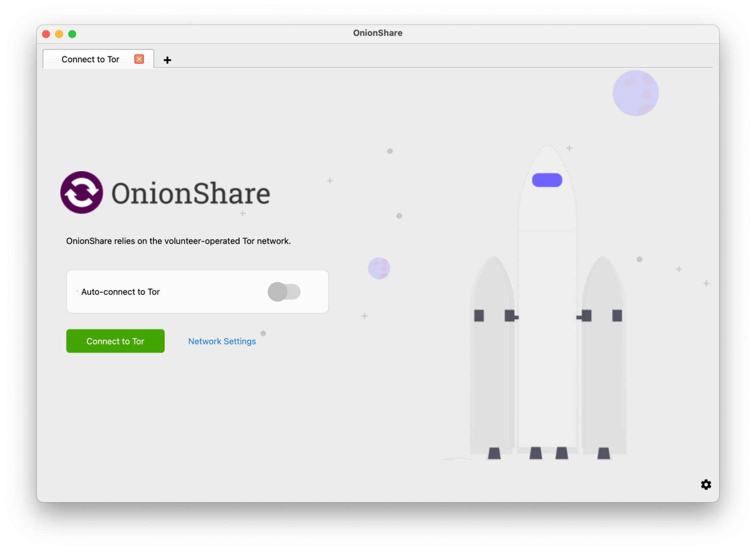Click the text about volunteer-operated Tor network
Screen dimensions: 756x551
click(178, 241)
